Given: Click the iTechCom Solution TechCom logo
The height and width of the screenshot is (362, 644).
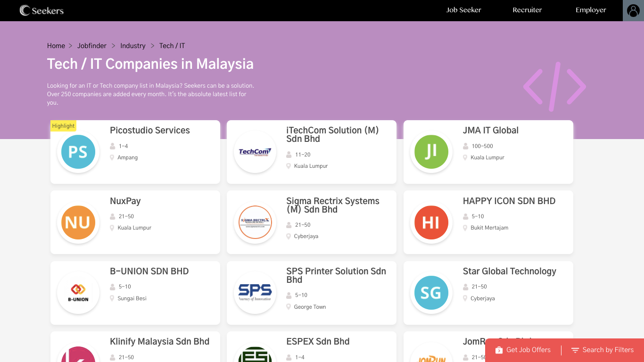Looking at the screenshot, I should [x=255, y=152].
